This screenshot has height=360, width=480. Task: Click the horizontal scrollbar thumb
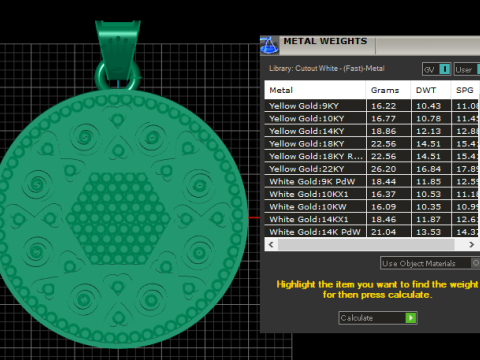tap(366, 245)
